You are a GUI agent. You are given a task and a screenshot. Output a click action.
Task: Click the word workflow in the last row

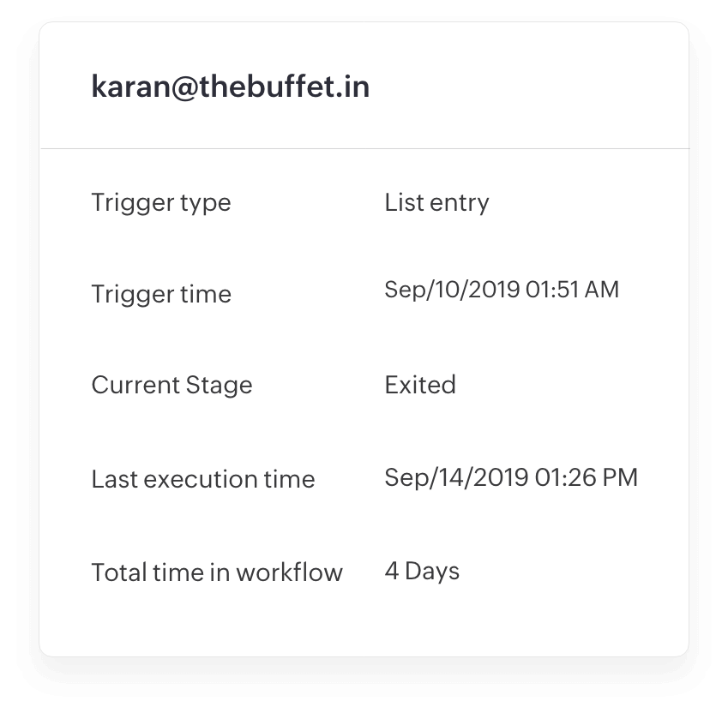click(x=295, y=572)
